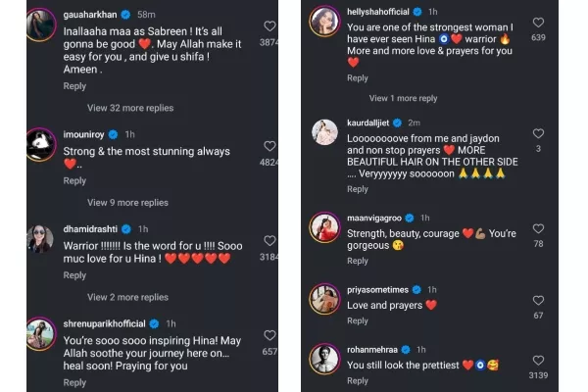
Task: Tap heart beside kaurdalljiet's comment
Action: (538, 133)
